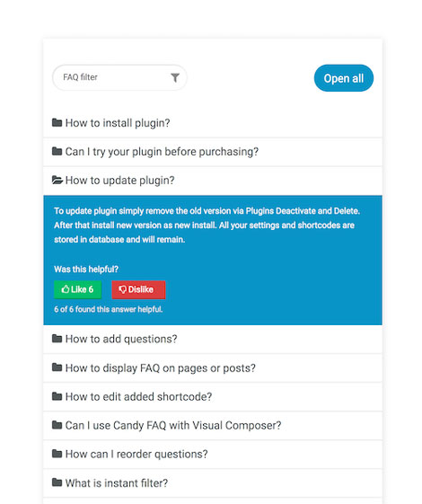Image resolution: width=422 pixels, height=504 pixels.
Task: Click thumbs-down icon on Dislike button
Action: pos(122,289)
